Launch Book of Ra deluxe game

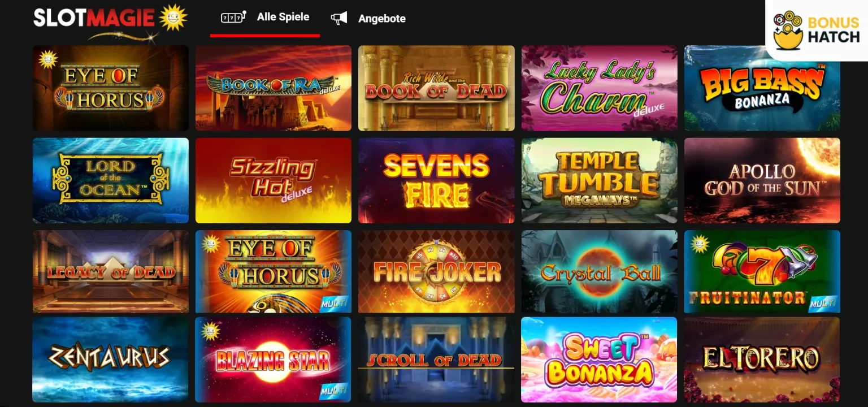coord(274,88)
